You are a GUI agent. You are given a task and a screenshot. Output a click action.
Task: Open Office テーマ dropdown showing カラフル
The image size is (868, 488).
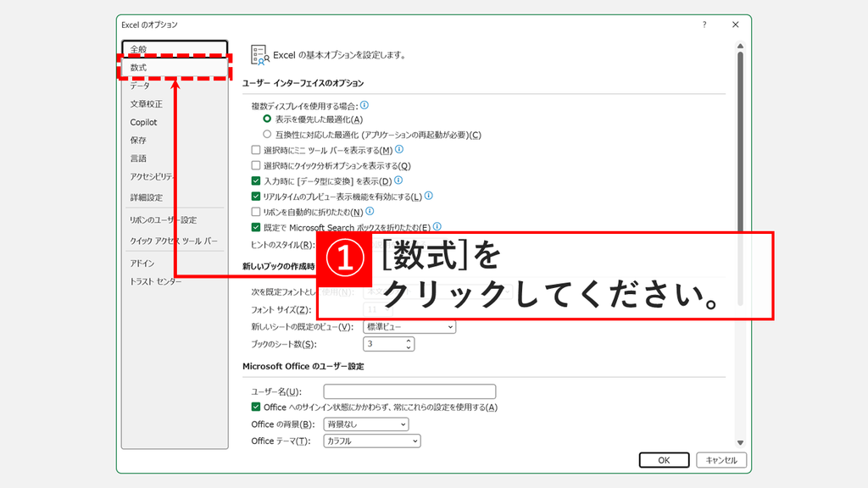pyautogui.click(x=372, y=441)
